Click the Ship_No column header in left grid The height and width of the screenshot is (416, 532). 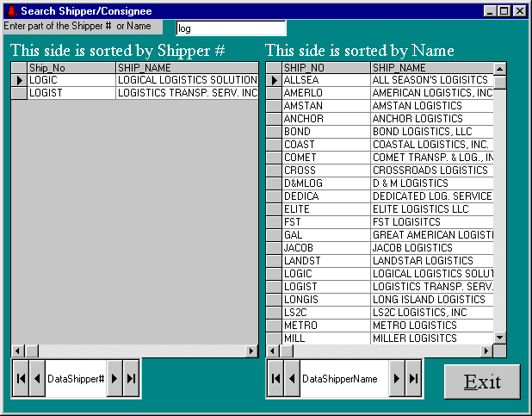(x=71, y=67)
